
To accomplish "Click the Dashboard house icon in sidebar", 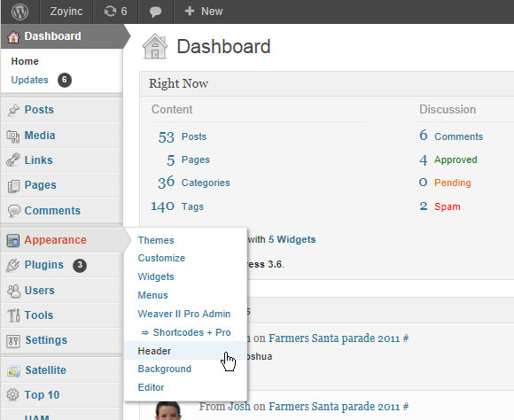I will click(x=13, y=36).
